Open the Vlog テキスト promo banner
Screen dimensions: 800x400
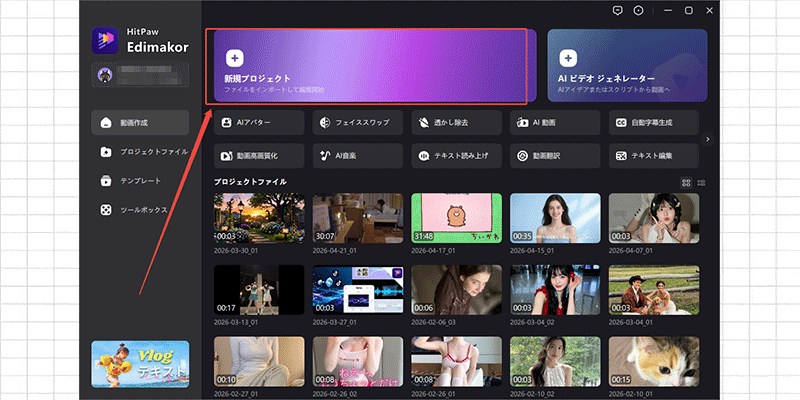pos(140,364)
